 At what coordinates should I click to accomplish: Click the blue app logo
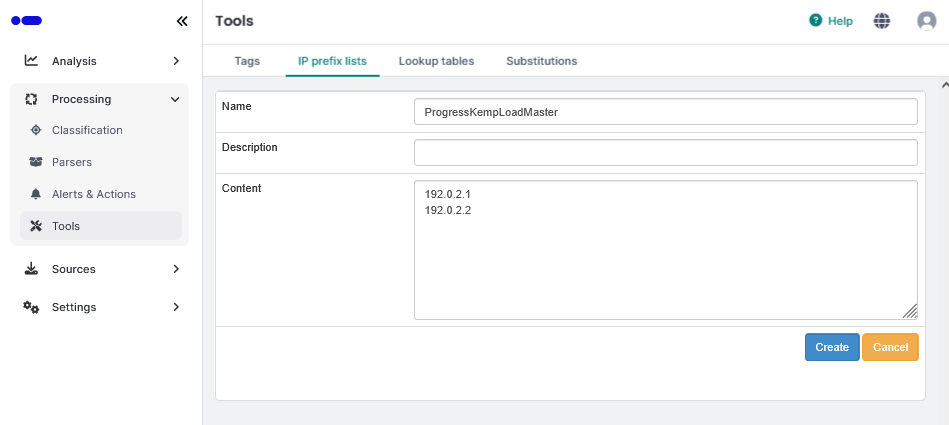(27, 21)
